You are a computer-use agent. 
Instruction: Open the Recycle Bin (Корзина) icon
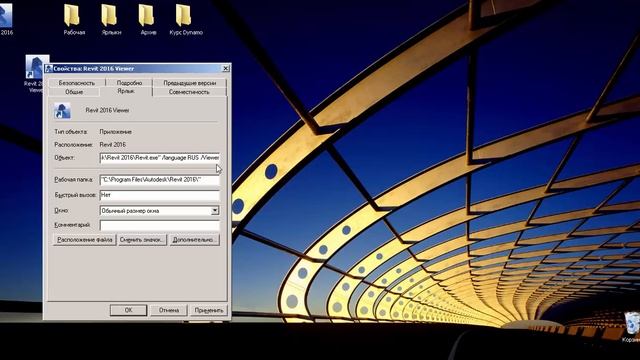(632, 327)
